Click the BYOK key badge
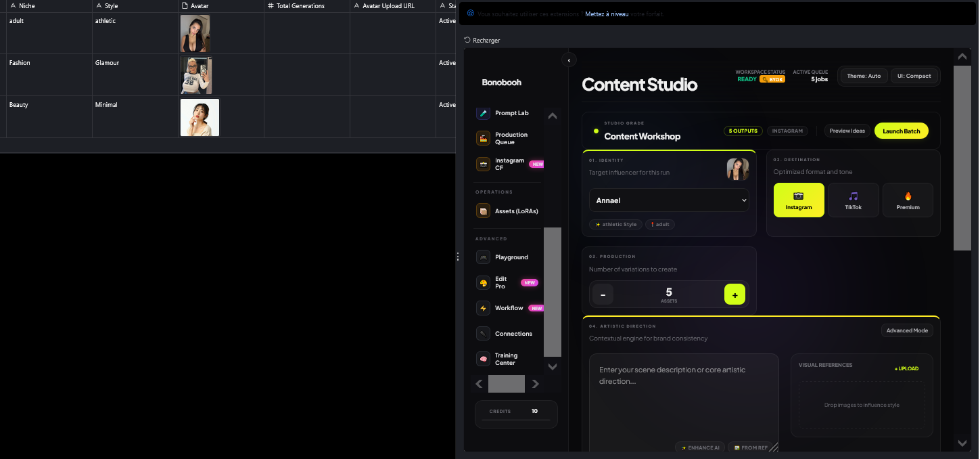The width and height of the screenshot is (980, 459). click(772, 79)
